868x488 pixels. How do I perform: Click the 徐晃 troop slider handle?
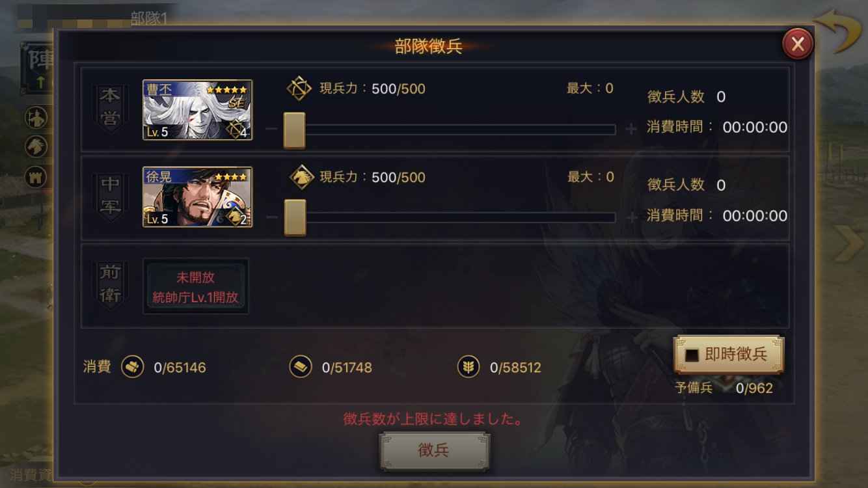point(294,217)
